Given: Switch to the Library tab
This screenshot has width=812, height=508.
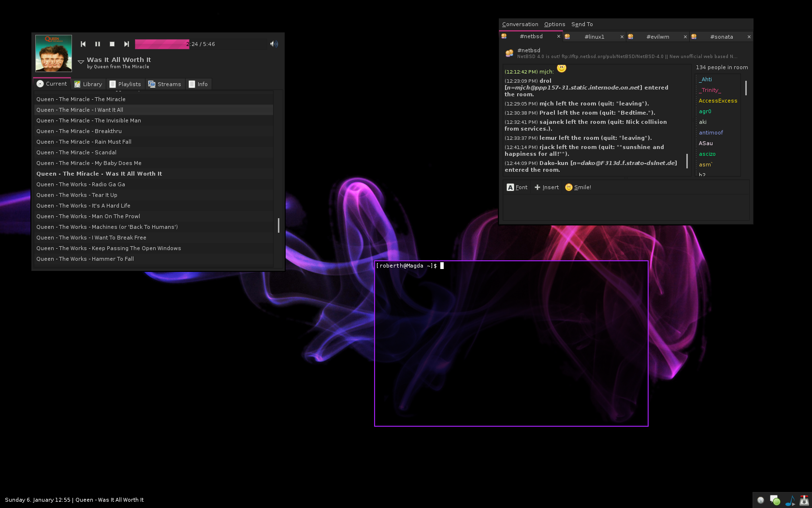Looking at the screenshot, I should tap(88, 84).
